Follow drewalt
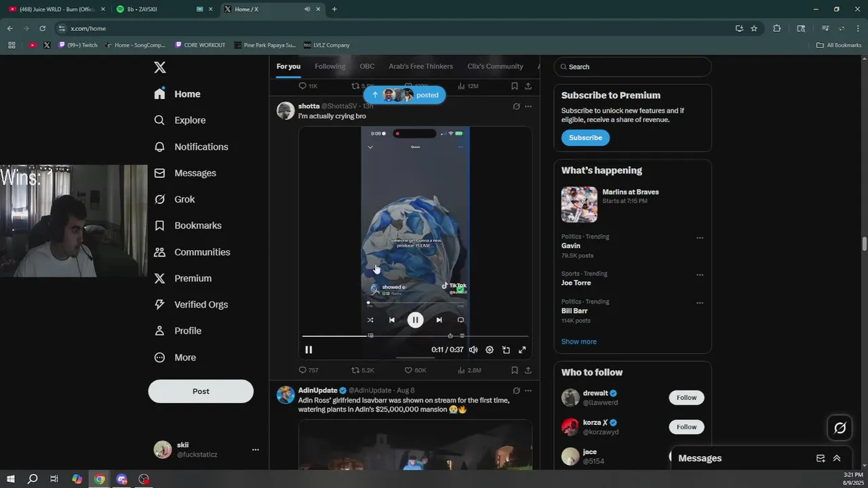 pyautogui.click(x=686, y=398)
